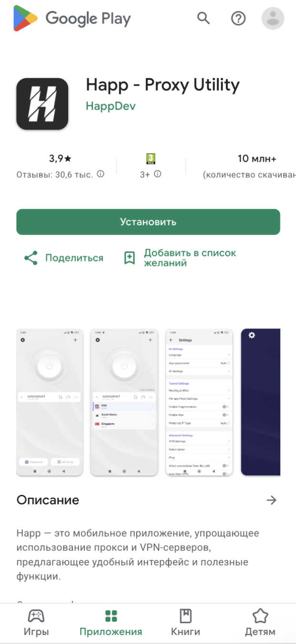Click the Google Play logo
The width and height of the screenshot is (296, 644).
[72, 19]
